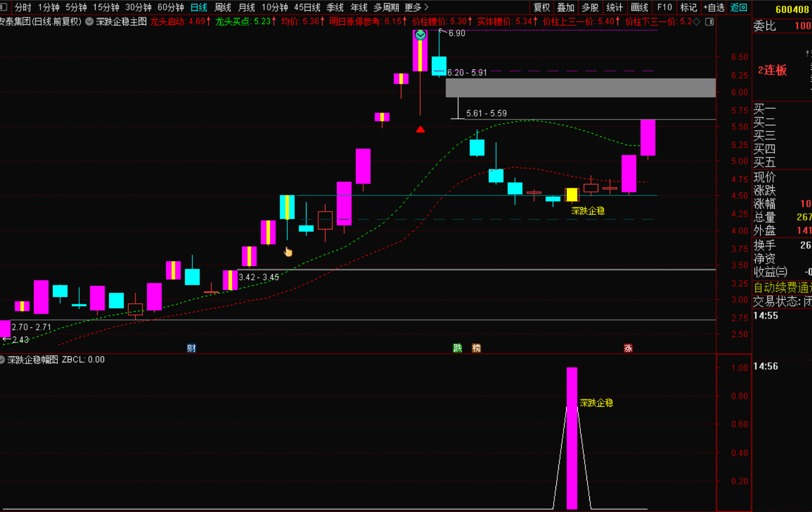Click the diamond icon in indicator bar

pyautogui.click(x=697, y=21)
